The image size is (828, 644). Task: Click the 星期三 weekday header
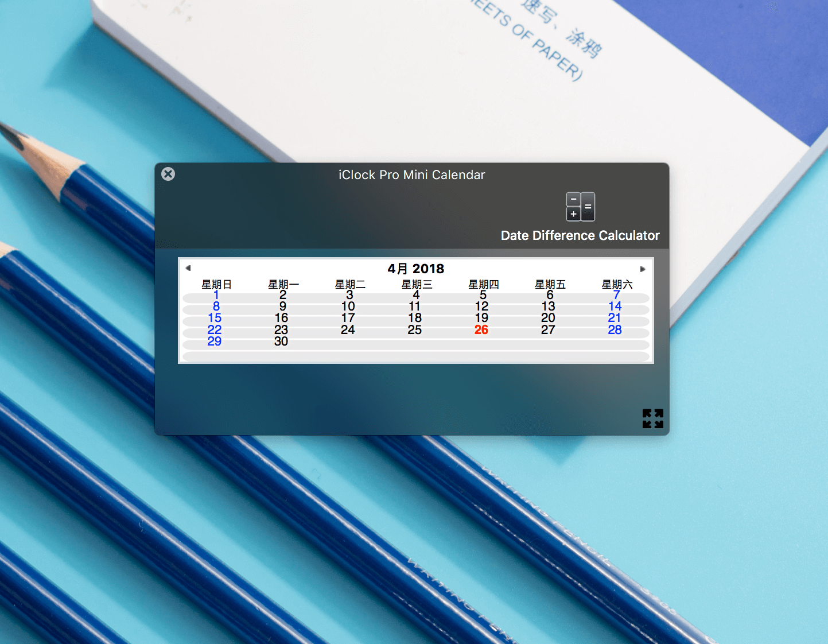[417, 284]
